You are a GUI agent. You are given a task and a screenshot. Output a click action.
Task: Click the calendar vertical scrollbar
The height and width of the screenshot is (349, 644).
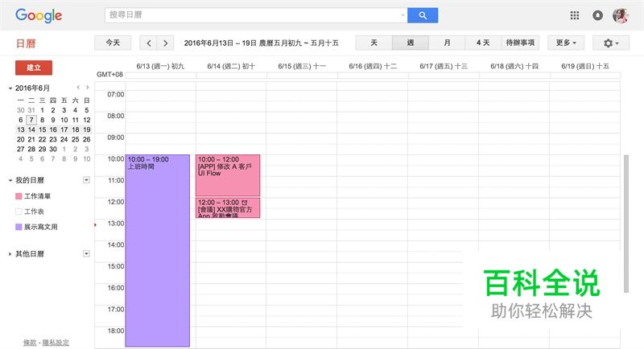click(626, 224)
